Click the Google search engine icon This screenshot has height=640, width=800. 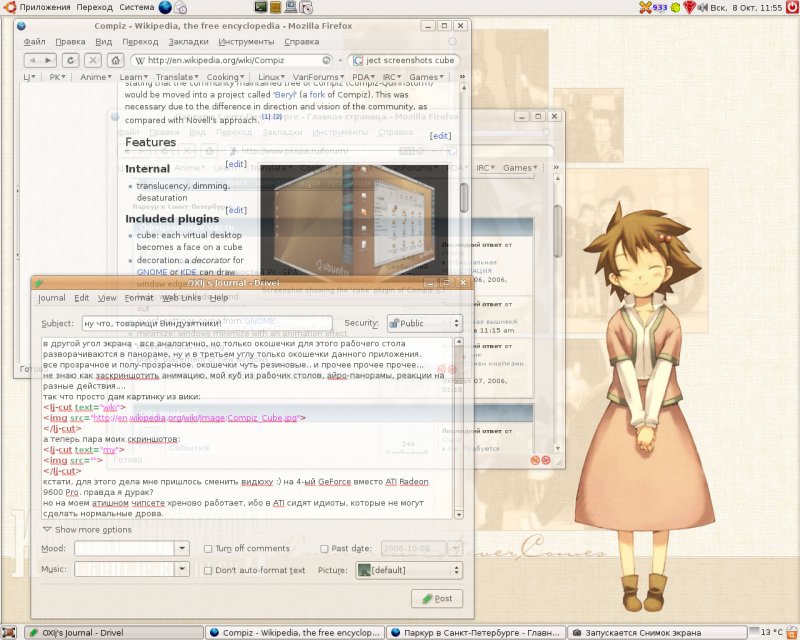357,60
